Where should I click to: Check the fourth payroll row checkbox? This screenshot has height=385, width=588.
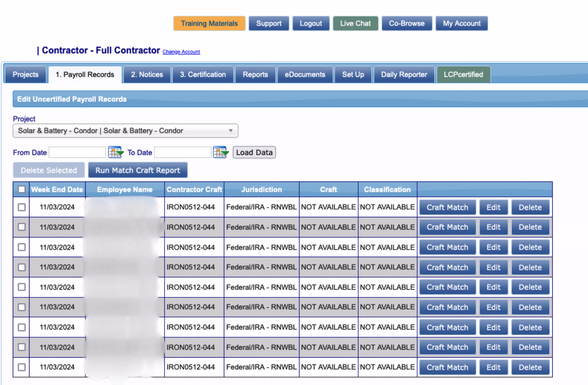coord(21,267)
